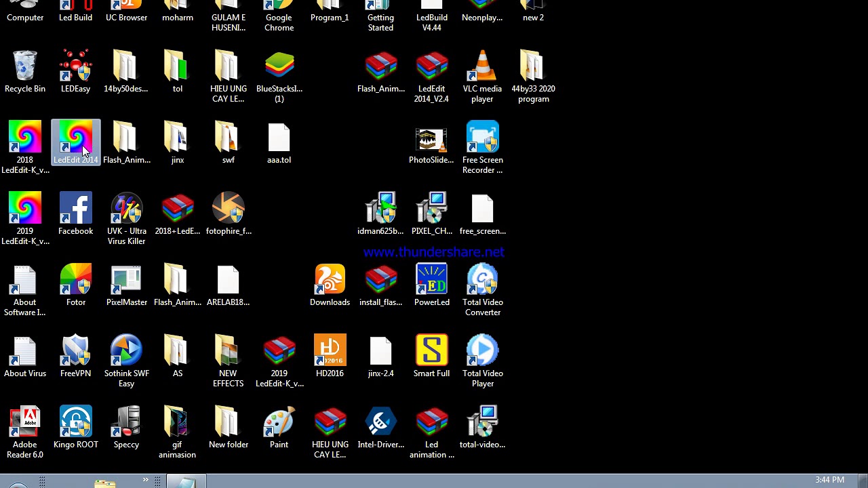Open folder icon on taskbar
This screenshot has width=868, height=488.
pos(105,483)
